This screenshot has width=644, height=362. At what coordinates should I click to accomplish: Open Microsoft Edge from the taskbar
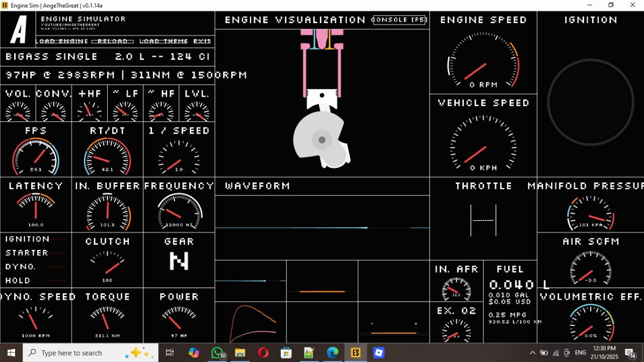pos(333,353)
